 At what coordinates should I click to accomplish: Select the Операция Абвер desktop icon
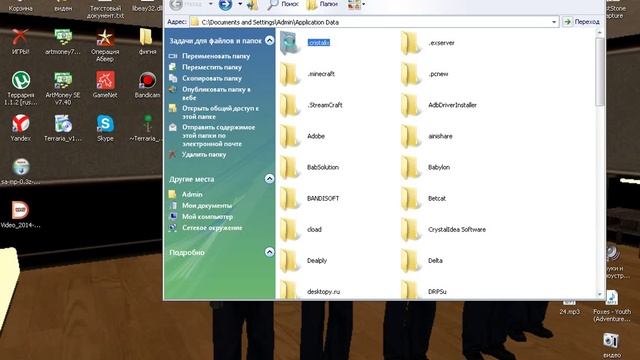point(105,45)
